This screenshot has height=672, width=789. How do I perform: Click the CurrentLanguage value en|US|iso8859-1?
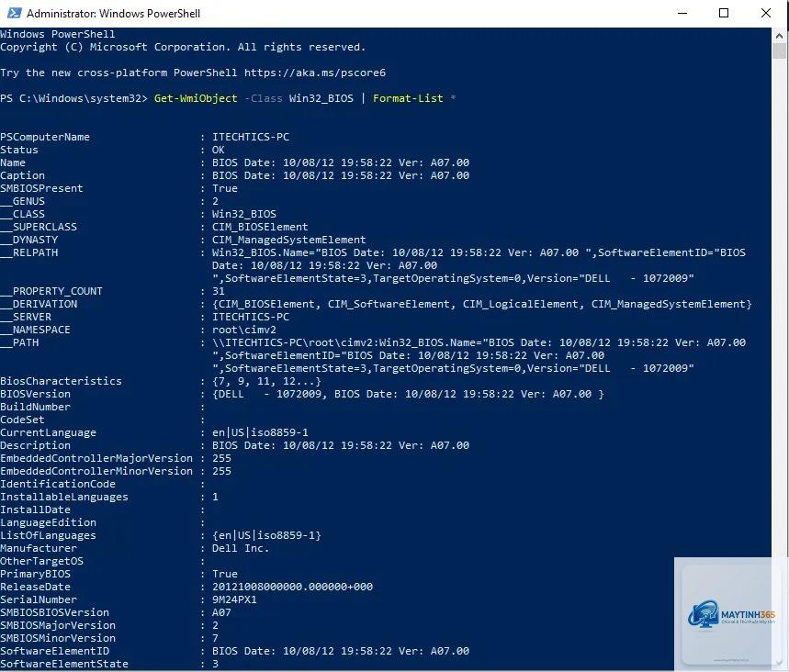click(260, 432)
